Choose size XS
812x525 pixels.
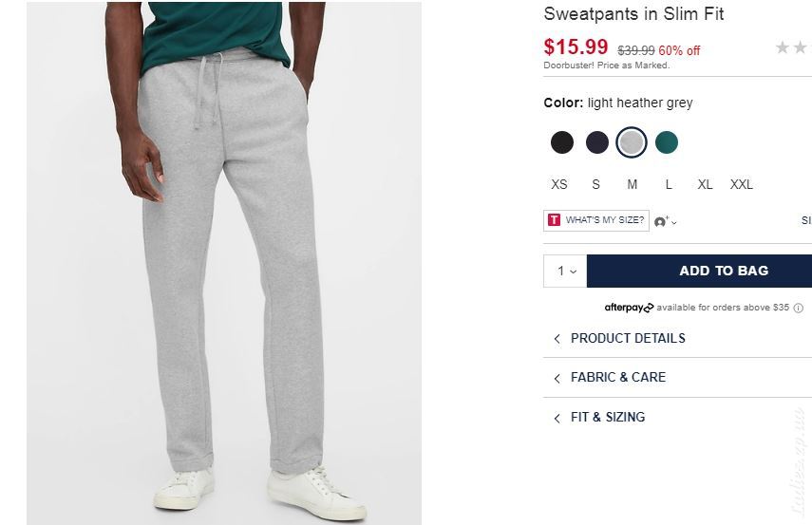[x=559, y=184]
